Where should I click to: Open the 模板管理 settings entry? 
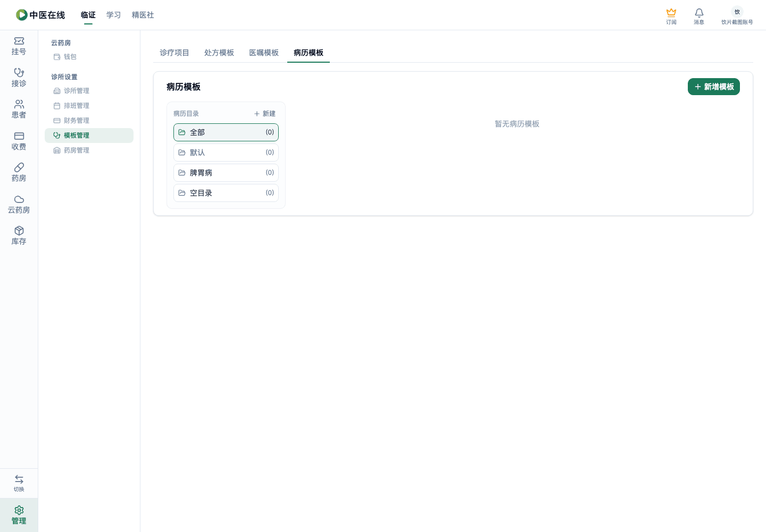[x=89, y=136]
